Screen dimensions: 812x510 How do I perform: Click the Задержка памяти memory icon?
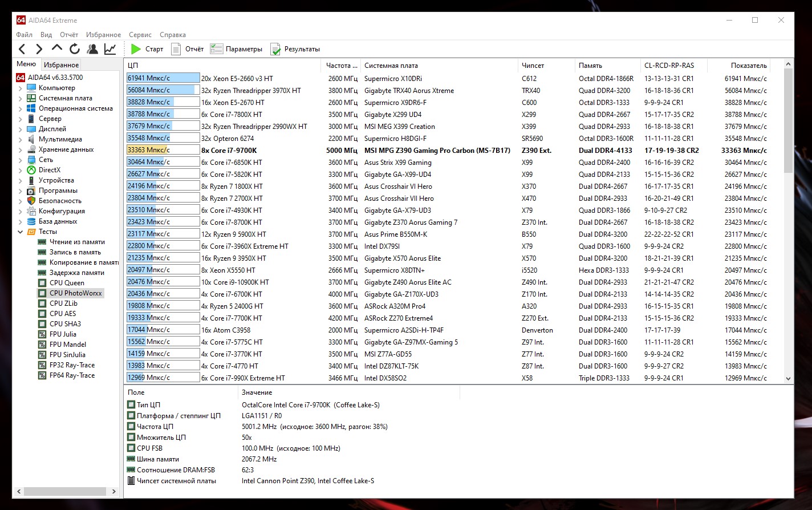click(42, 273)
